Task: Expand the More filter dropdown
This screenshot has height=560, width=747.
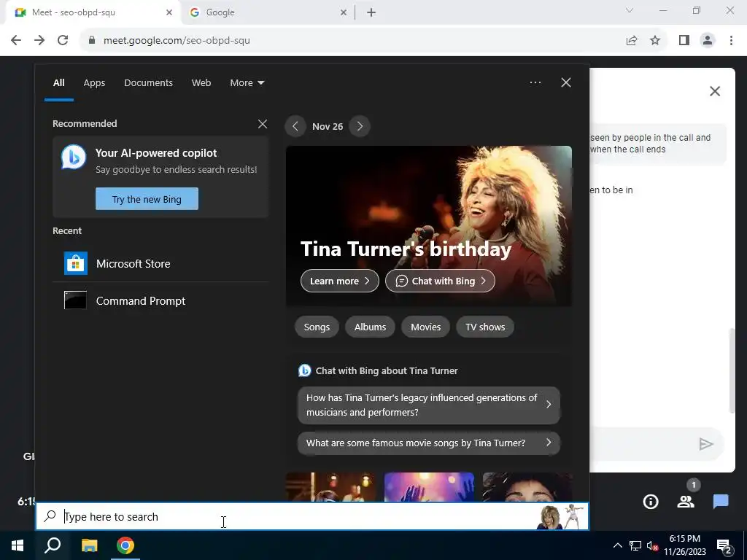Action: [x=247, y=83]
